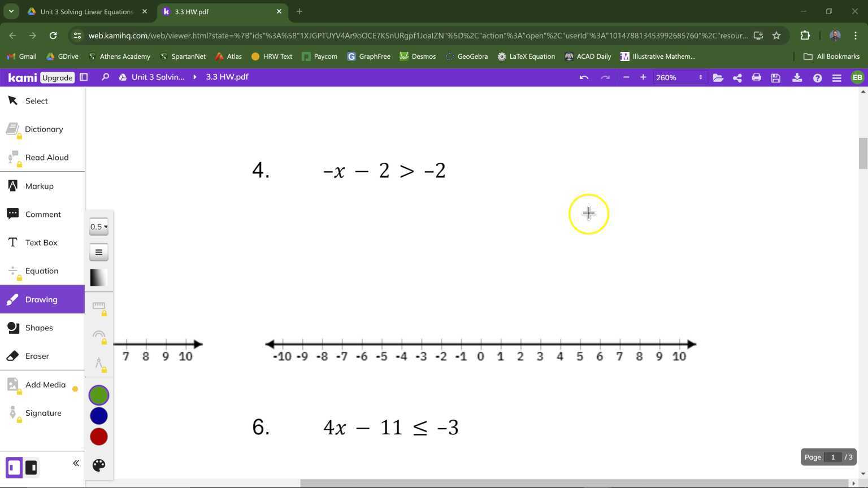Collapse the left sidebar with the double-chevron

(x=76, y=463)
